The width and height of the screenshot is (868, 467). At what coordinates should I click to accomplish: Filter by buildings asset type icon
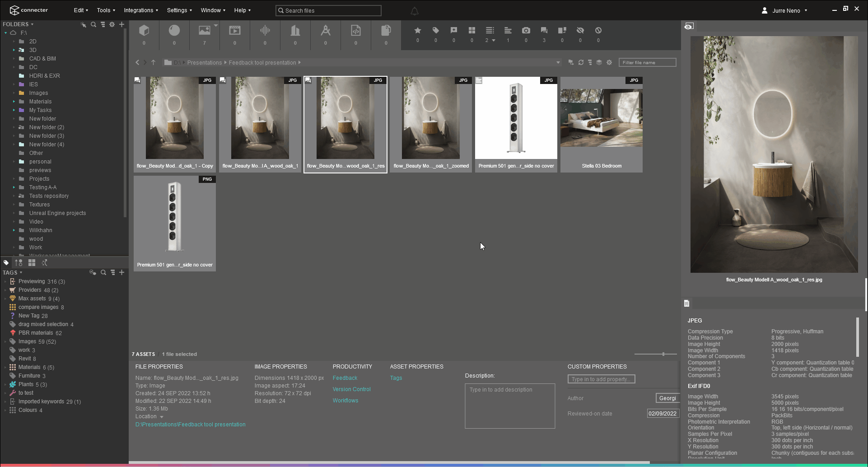pyautogui.click(x=295, y=31)
